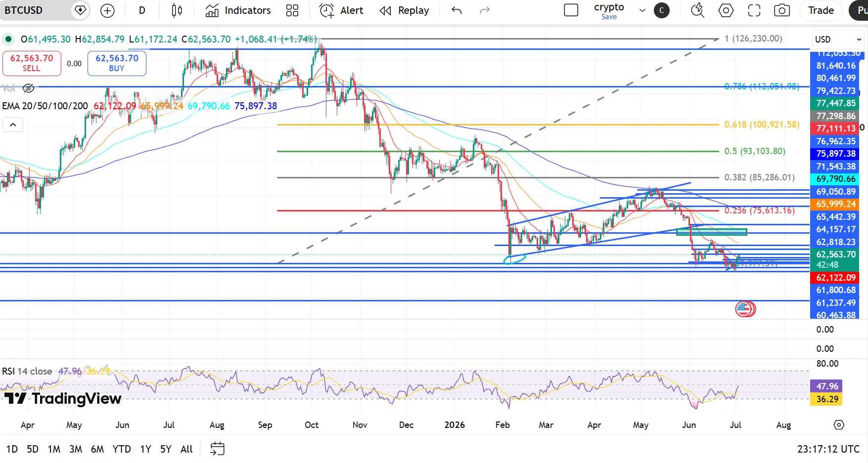Click the 62,563.70 BUY button
The height and width of the screenshot is (463, 868).
point(117,63)
